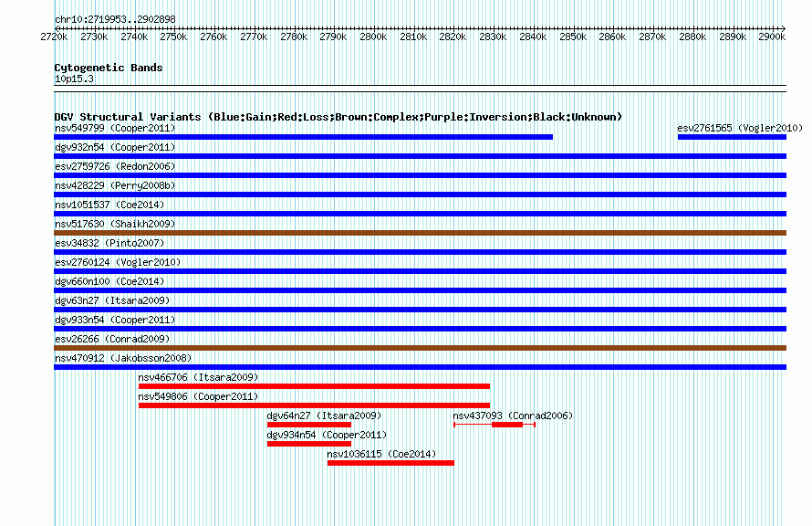The image size is (812, 526).
Task: Open the nsv1036115 (Coe2014) loss bar
Action: pos(390,463)
